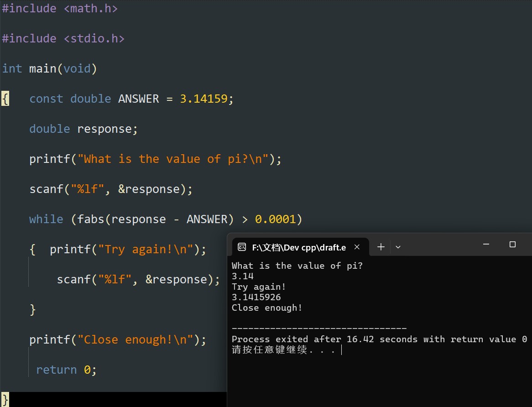Click the "Close enough!\n" string in printf
Viewport: 532px width, 407px height.
(x=135, y=339)
